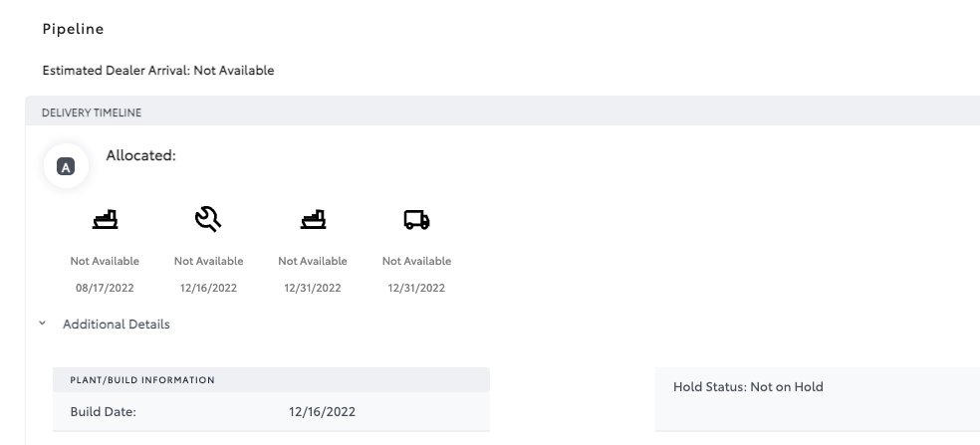Click the Build Date value 12/16/2022
The width and height of the screenshot is (980, 445).
[322, 411]
